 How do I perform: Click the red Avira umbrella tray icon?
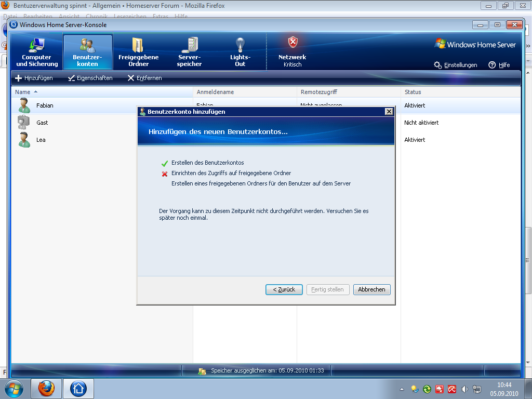452,389
